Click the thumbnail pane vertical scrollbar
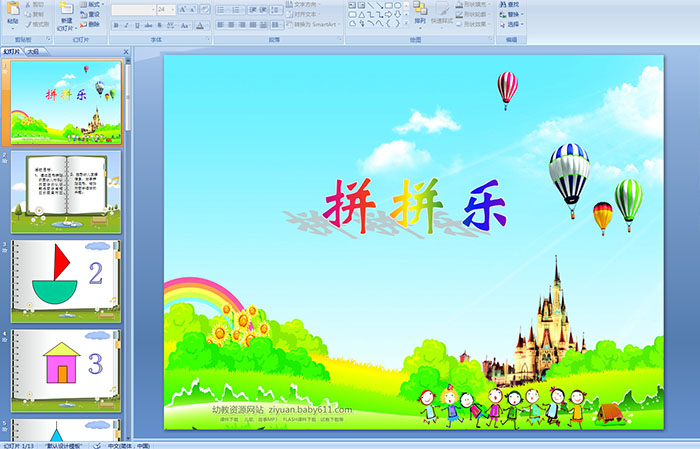The image size is (700, 449). coord(129,250)
